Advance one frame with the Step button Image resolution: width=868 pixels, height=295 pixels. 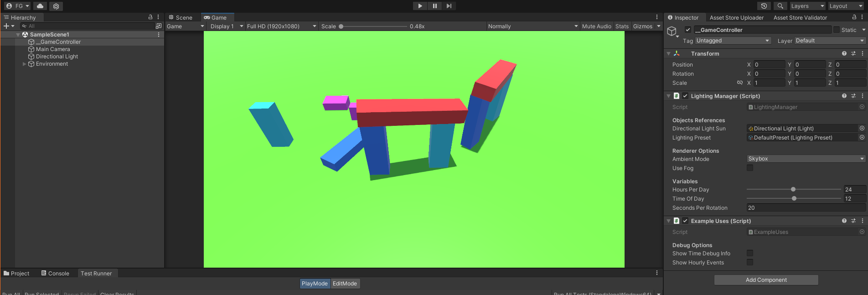(449, 6)
